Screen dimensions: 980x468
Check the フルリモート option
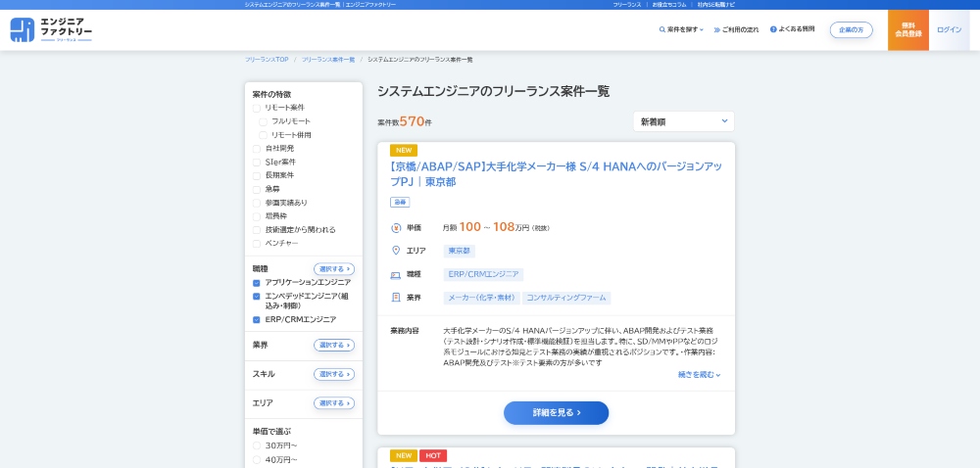(x=263, y=121)
